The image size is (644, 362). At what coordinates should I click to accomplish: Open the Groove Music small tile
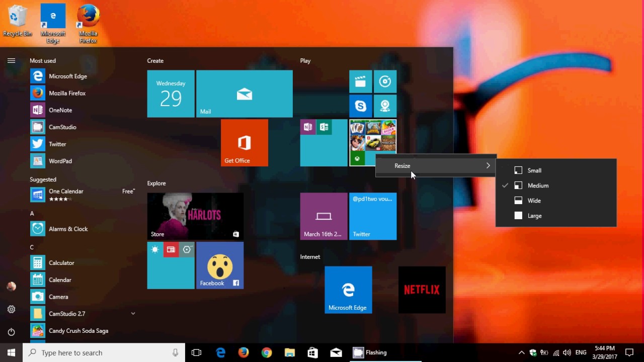(385, 81)
